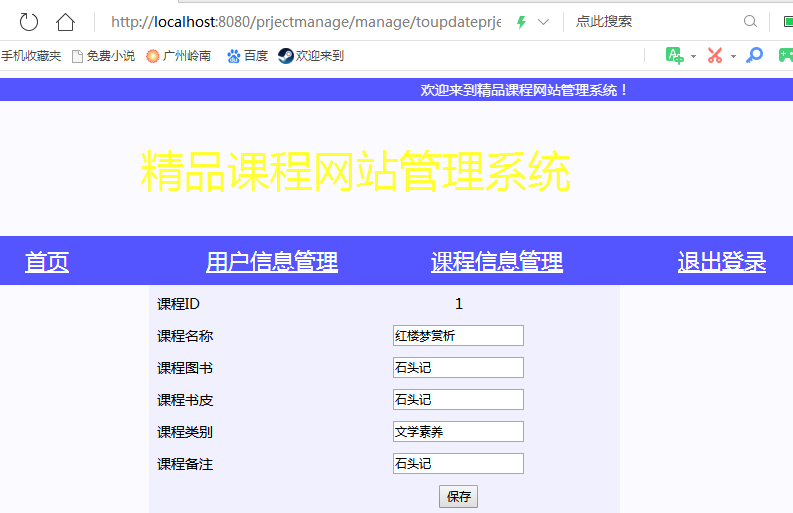Click the green translate toolbar icon
Image resolution: width=793 pixels, height=513 pixels.
675,55
